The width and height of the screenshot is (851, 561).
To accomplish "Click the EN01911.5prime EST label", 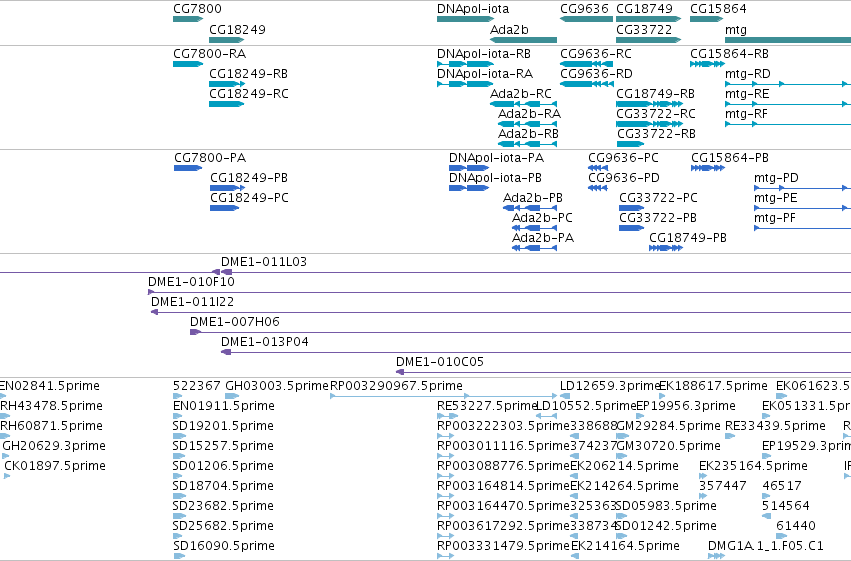I will click(224, 406).
